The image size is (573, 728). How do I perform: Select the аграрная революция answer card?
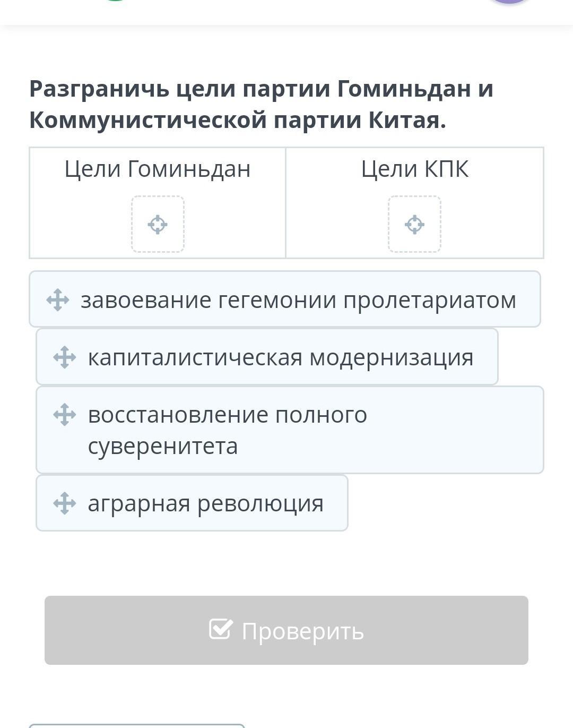tap(192, 503)
